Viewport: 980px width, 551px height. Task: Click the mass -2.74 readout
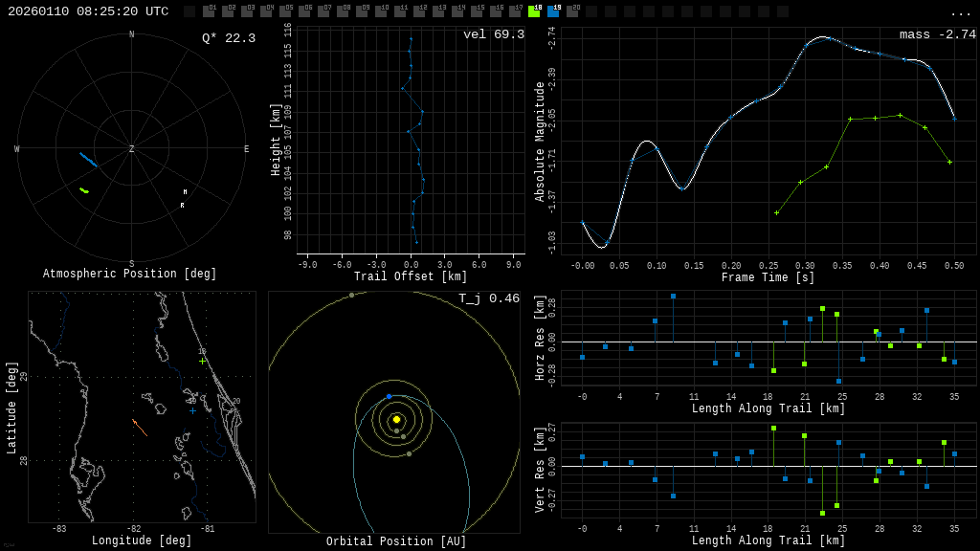coord(938,34)
